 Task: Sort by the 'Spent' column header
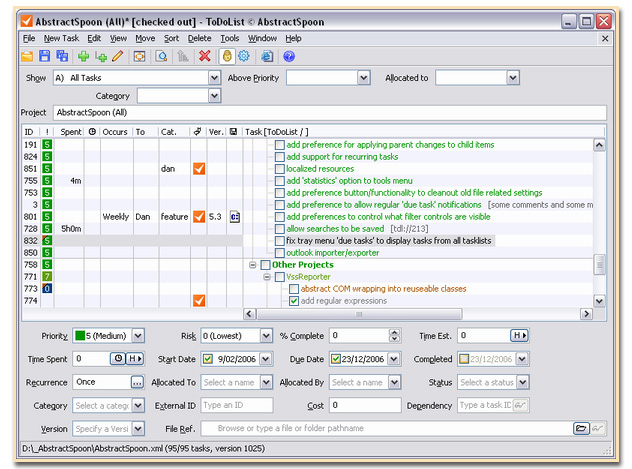[71, 132]
